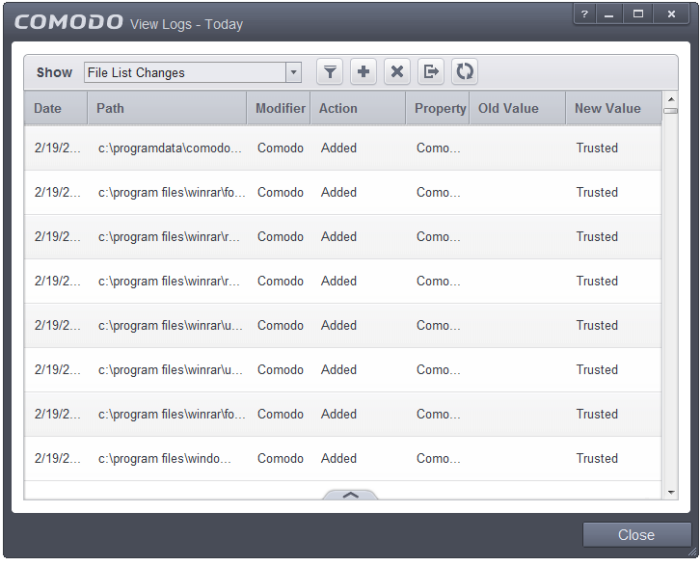The height and width of the screenshot is (561, 700).
Task: Click the Show label
Action: pyautogui.click(x=54, y=72)
